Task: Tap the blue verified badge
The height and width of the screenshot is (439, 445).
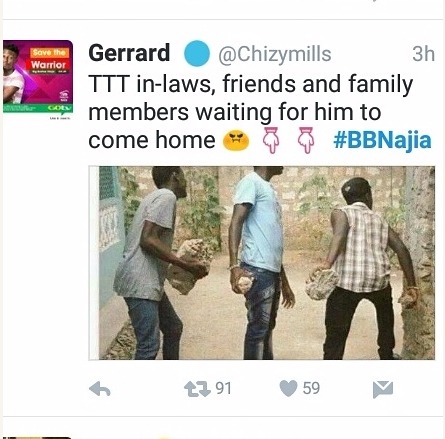Action: point(197,53)
